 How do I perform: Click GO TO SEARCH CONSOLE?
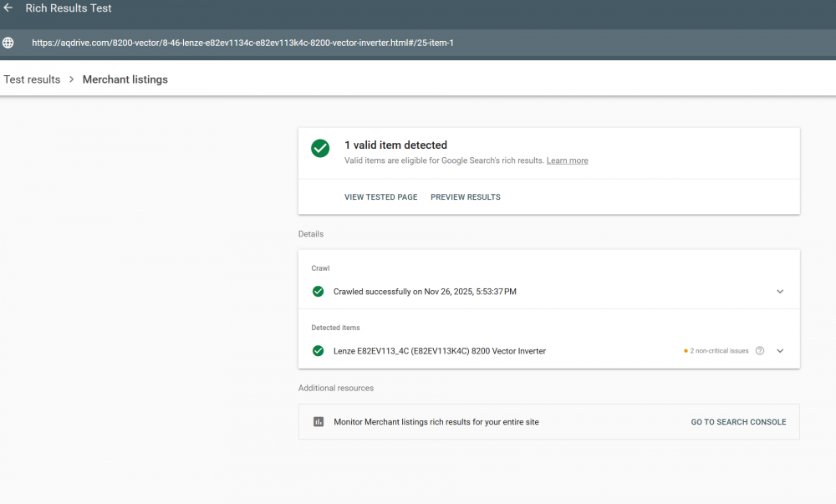click(x=738, y=422)
